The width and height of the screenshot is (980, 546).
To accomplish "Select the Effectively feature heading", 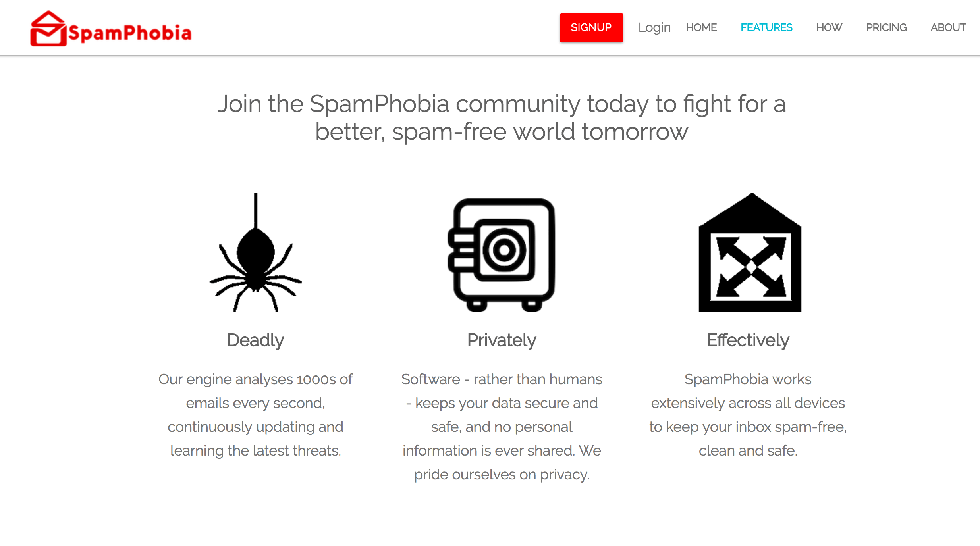I will coord(748,340).
